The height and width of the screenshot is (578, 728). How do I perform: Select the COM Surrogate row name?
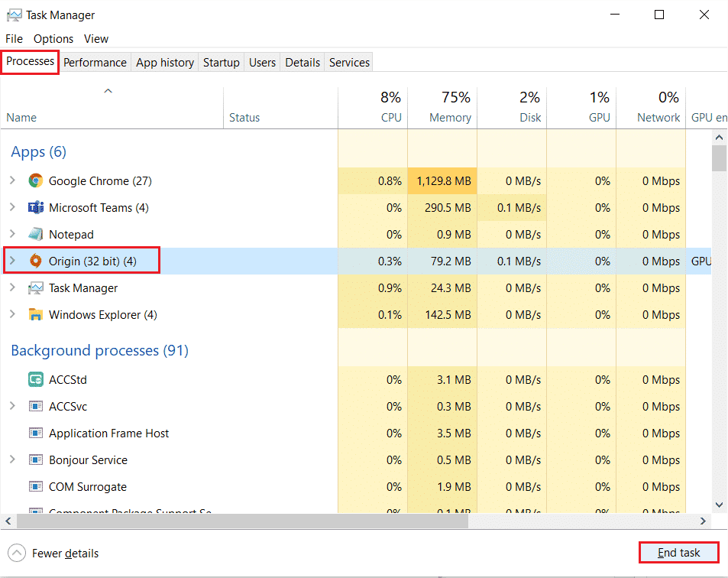click(x=88, y=486)
